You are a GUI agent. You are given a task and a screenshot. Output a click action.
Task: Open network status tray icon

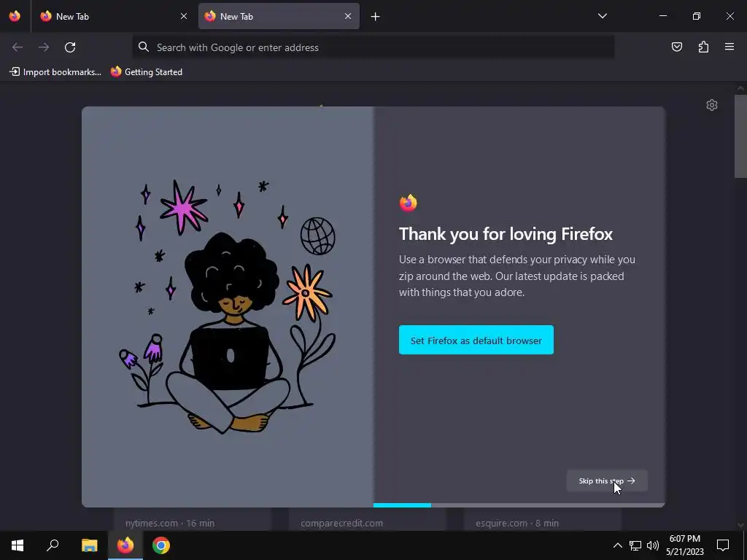point(635,545)
